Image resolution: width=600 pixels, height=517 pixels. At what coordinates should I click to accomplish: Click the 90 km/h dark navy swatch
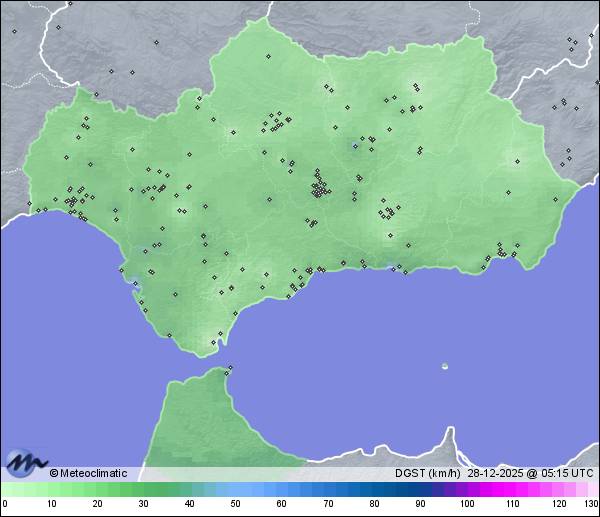420,490
